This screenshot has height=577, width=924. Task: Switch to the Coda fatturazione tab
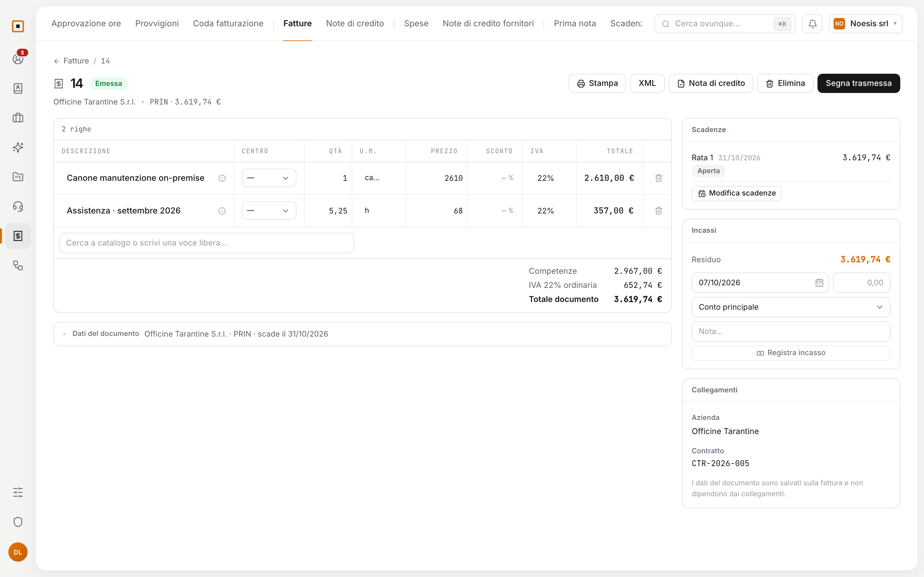(x=228, y=24)
